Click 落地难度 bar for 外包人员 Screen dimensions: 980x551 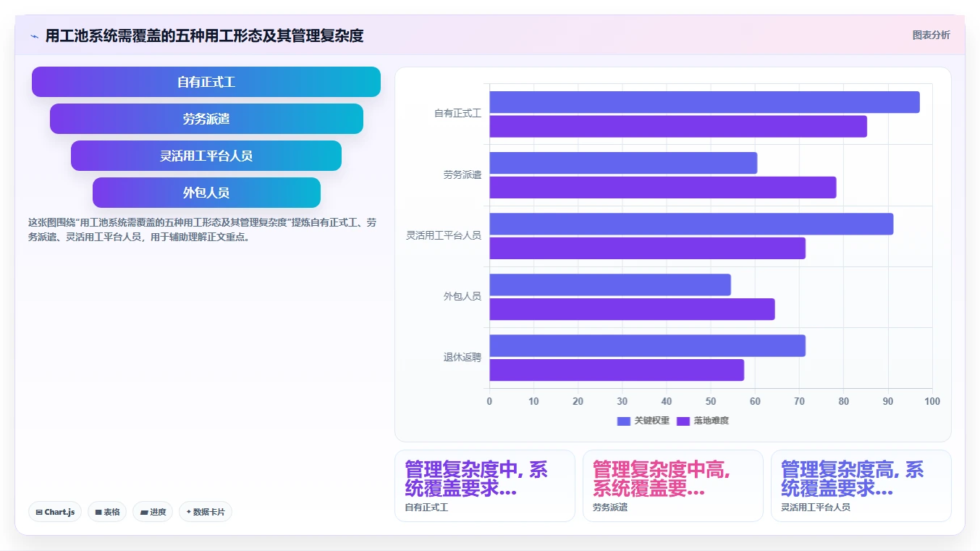(632, 309)
